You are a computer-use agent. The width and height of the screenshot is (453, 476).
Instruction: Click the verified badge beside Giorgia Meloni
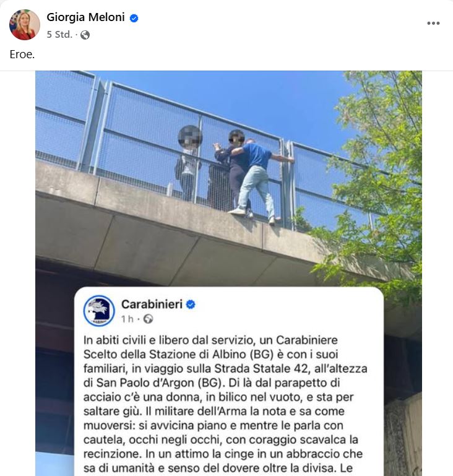pyautogui.click(x=134, y=18)
